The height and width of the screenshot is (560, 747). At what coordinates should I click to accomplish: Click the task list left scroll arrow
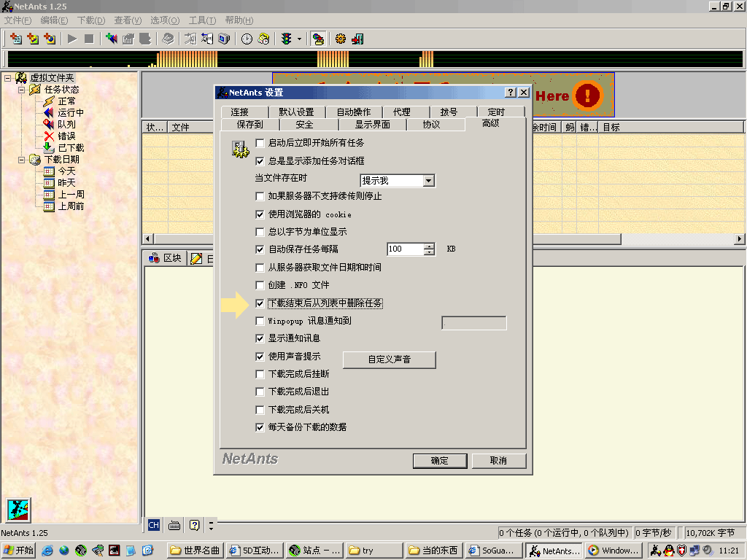coord(147,239)
